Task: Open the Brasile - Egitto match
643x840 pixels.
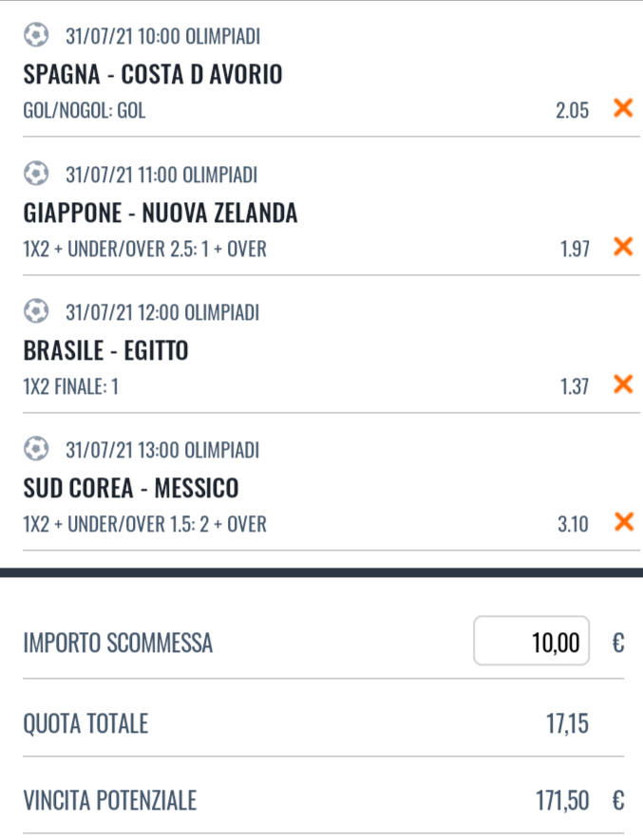Action: [105, 350]
